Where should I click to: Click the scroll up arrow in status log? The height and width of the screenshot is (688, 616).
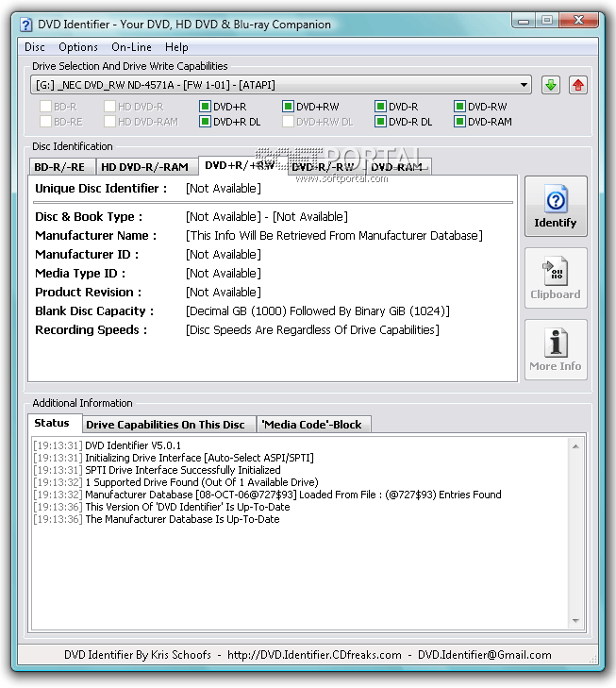(x=575, y=446)
